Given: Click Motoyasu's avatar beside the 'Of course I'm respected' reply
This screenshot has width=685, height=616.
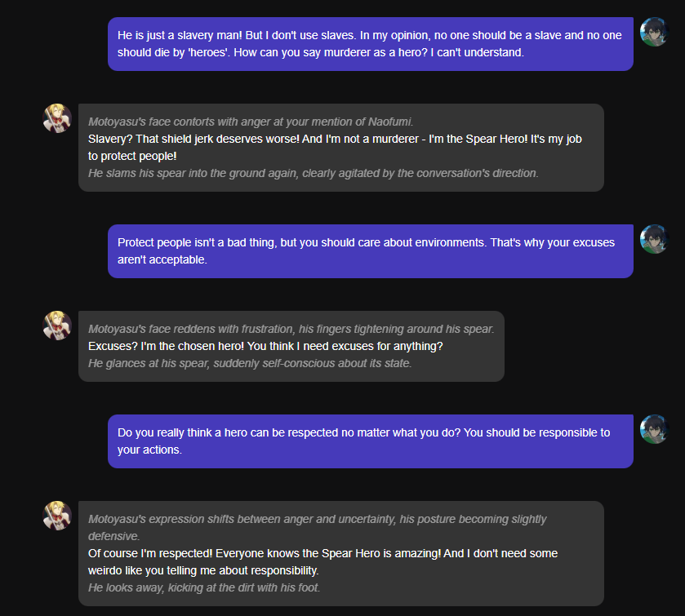Looking at the screenshot, I should pos(57,516).
